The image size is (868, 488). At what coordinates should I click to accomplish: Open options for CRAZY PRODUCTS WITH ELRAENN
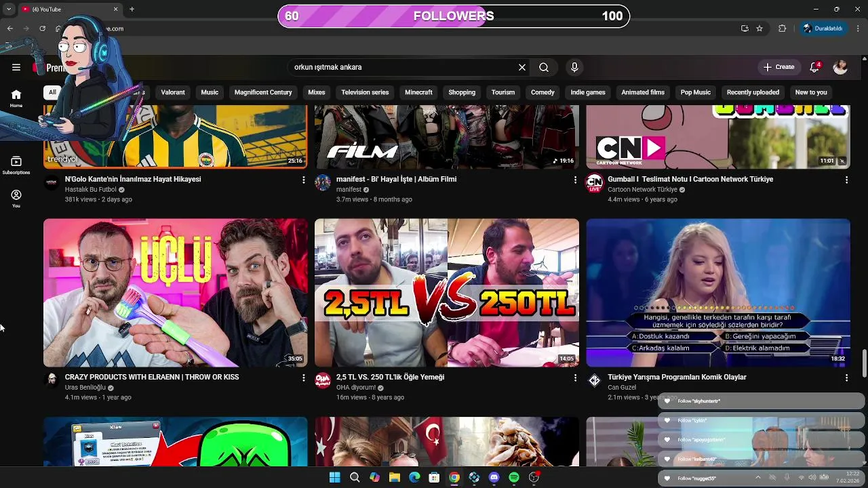click(x=303, y=378)
